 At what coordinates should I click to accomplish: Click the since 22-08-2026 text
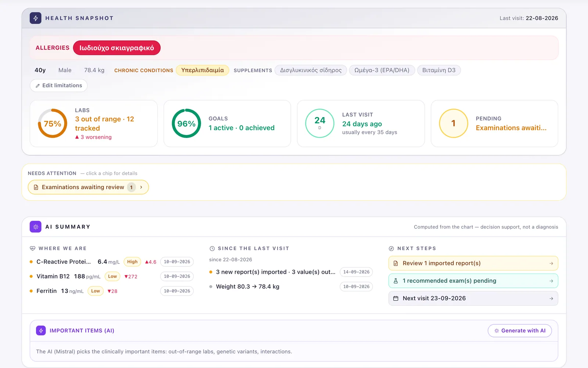[x=230, y=259]
